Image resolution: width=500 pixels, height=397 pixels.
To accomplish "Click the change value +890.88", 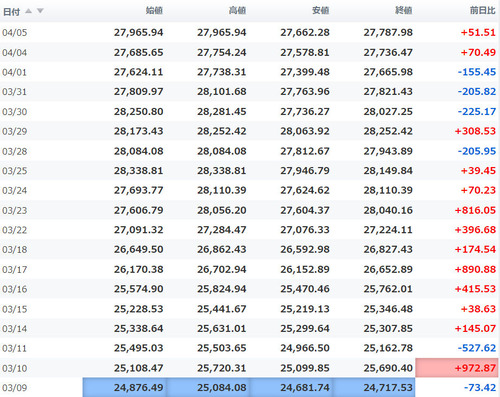I will pos(475,269).
